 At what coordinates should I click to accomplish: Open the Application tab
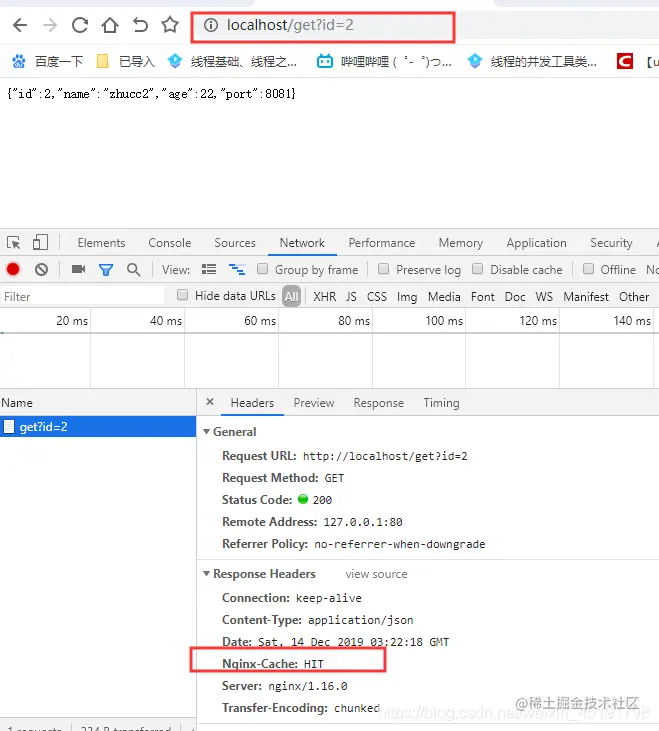(x=536, y=243)
